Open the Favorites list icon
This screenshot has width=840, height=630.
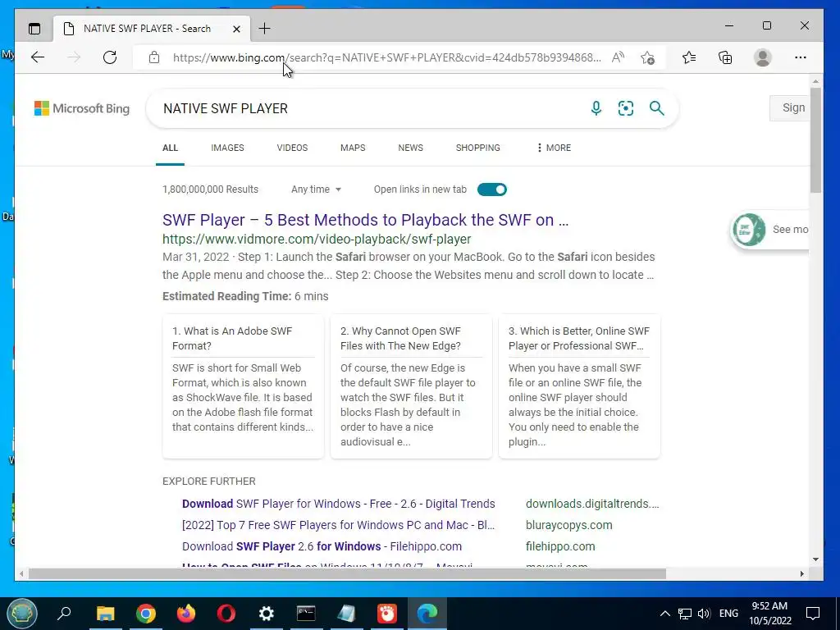click(x=689, y=57)
